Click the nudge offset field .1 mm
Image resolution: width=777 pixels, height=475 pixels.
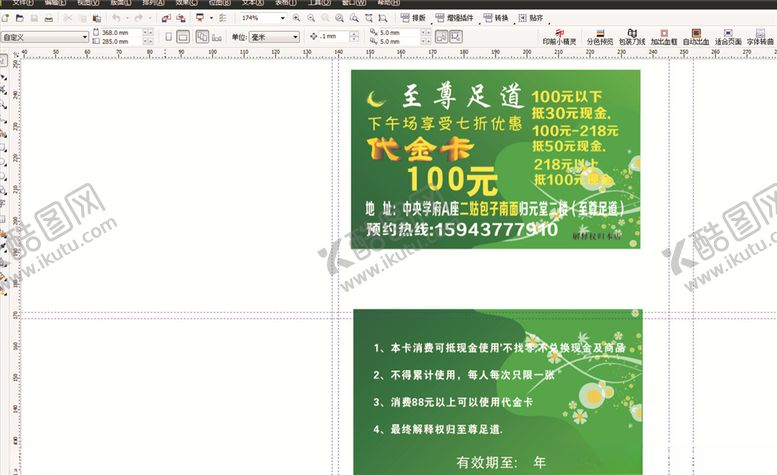pos(333,37)
